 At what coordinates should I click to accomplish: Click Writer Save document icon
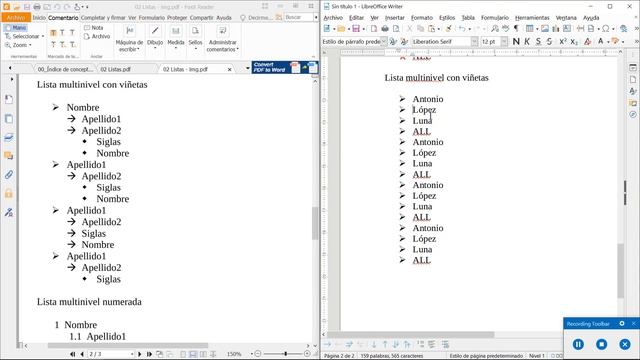(356, 29)
